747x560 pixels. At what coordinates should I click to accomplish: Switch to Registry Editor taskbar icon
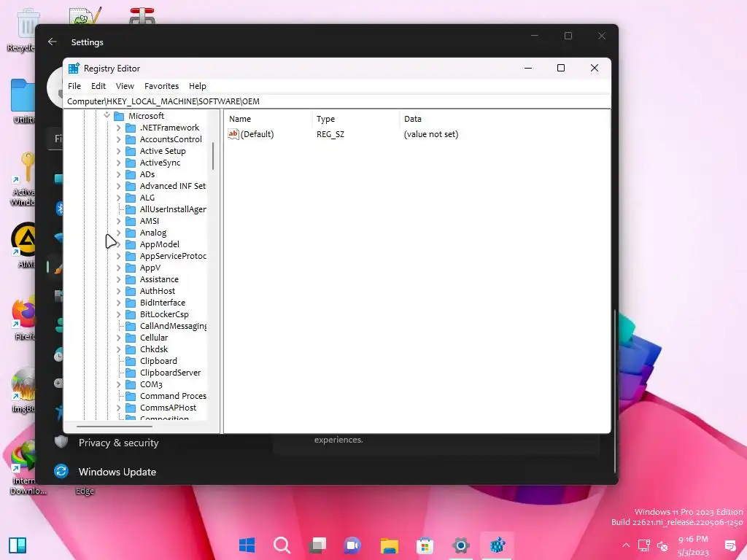[x=497, y=545]
